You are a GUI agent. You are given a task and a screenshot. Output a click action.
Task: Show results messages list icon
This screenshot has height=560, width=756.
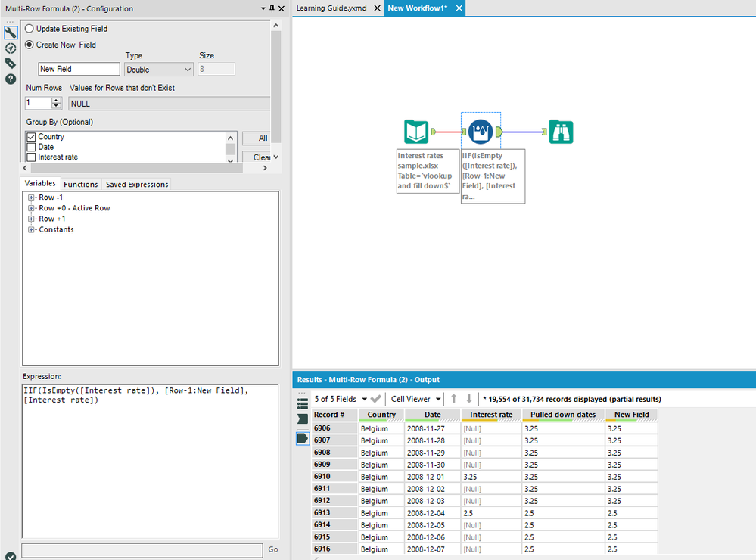(x=303, y=403)
